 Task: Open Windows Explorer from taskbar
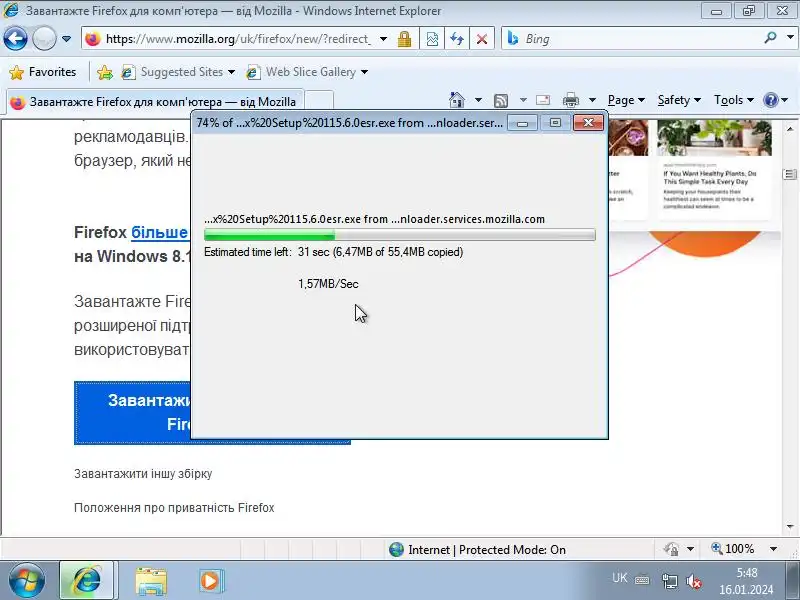tap(151, 581)
